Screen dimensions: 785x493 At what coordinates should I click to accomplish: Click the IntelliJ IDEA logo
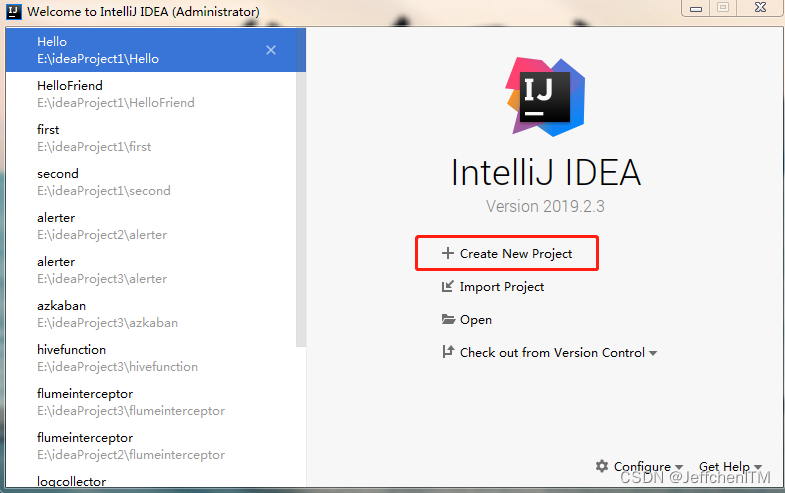point(546,97)
